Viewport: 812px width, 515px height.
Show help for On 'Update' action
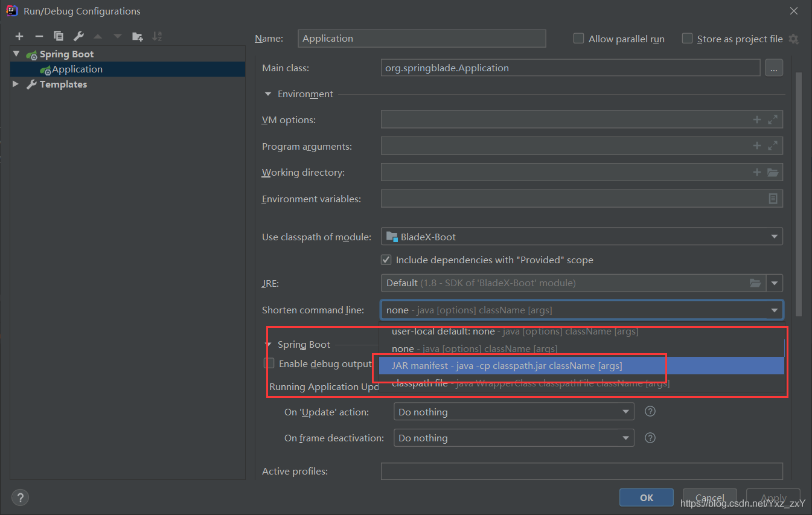point(650,412)
